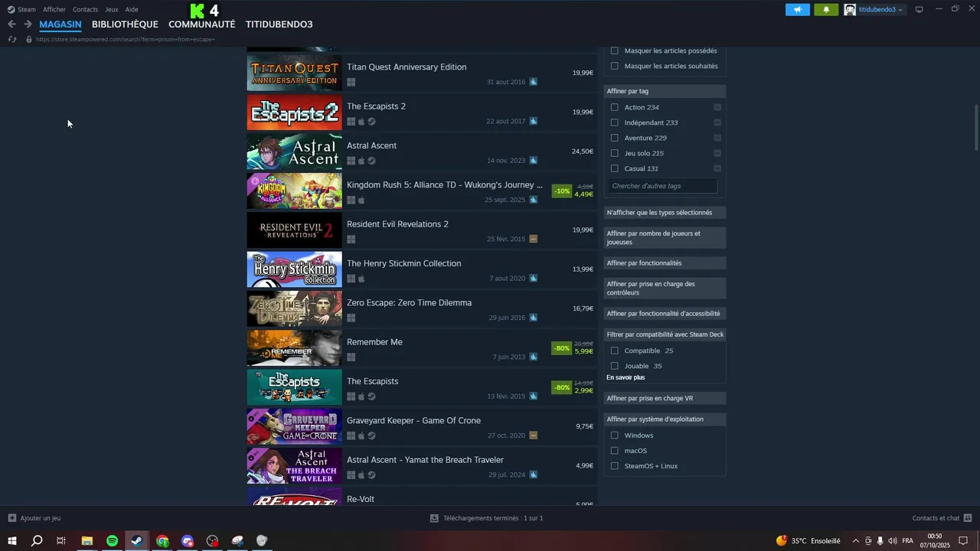This screenshot has height=551, width=980.
Task: Collapse Affiner par système d'exploitation section
Action: tap(665, 419)
